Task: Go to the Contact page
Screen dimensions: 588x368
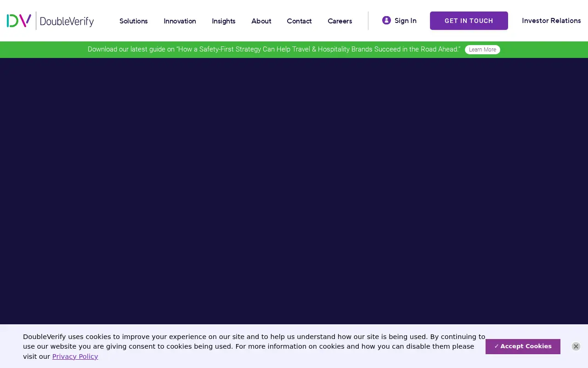Action: pos(300,21)
